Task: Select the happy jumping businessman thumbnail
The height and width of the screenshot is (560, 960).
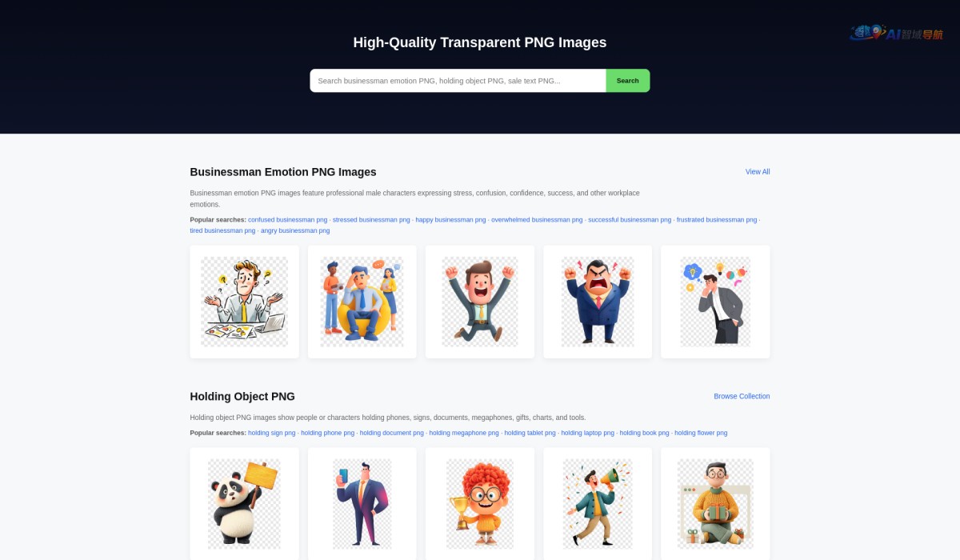Action: tap(480, 302)
